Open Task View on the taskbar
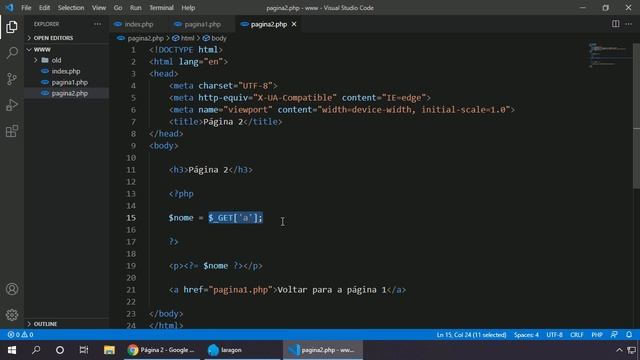The image size is (640, 360). (84, 350)
